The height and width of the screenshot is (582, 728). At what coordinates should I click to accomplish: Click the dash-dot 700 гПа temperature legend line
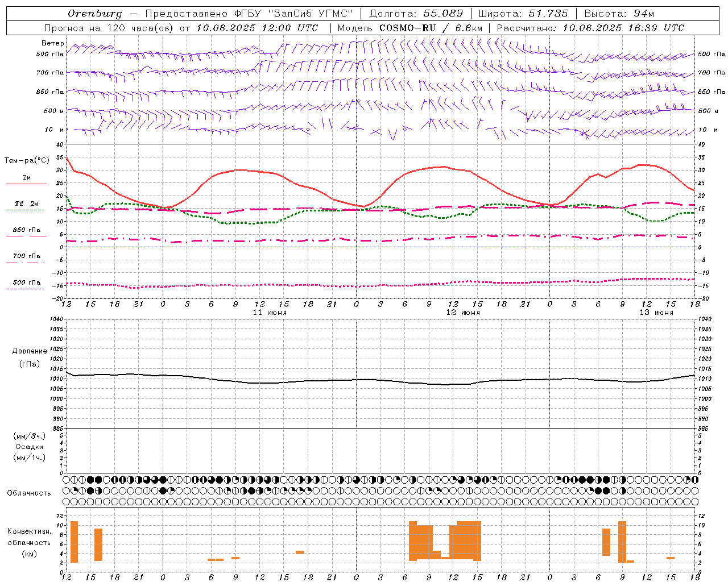tap(26, 263)
